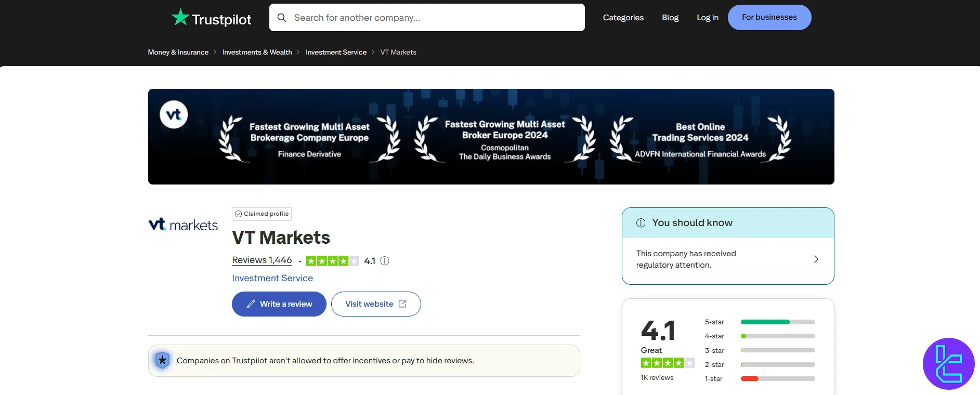Go to Investments & Wealth breadcrumb
This screenshot has height=395, width=980.
coord(257,52)
